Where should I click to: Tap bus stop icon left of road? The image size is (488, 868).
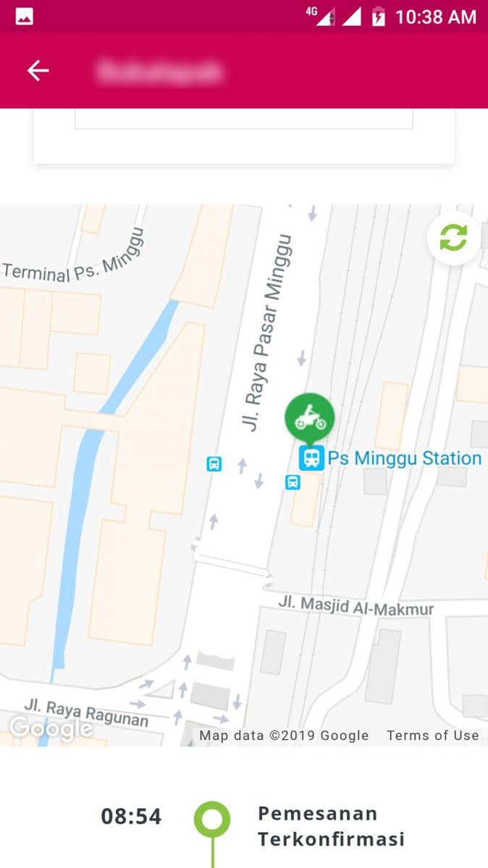(x=214, y=464)
